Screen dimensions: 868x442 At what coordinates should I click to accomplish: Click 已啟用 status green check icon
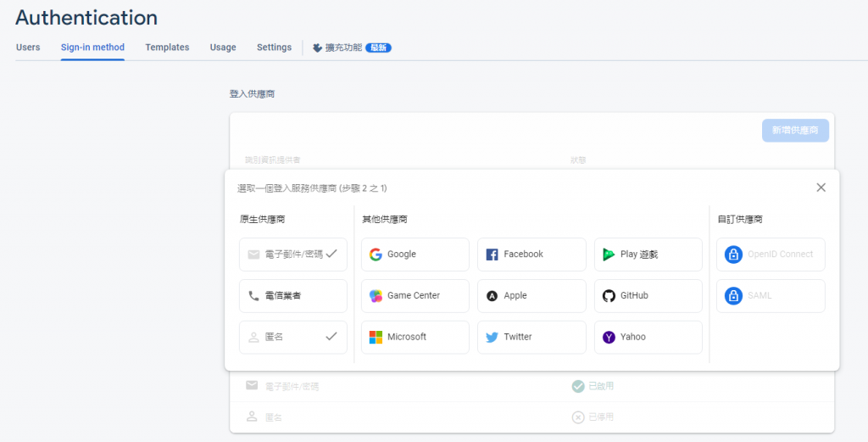coord(578,386)
